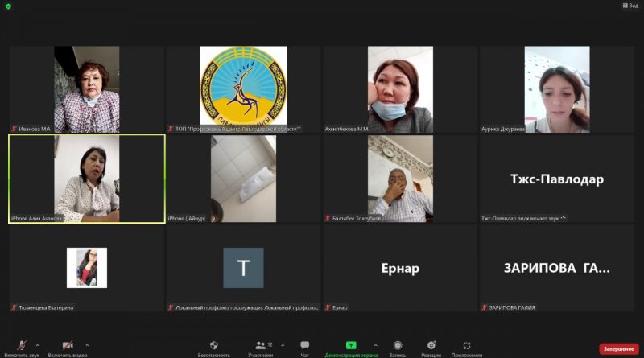
Task: Click muted mic icon beside ТОП Профсоюзный центр
Action: pos(171,129)
